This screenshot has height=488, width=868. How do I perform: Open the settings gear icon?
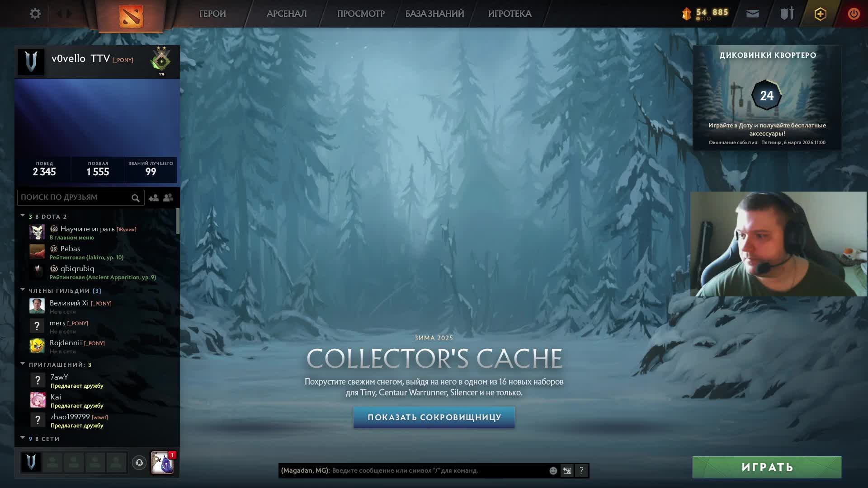pos(35,14)
